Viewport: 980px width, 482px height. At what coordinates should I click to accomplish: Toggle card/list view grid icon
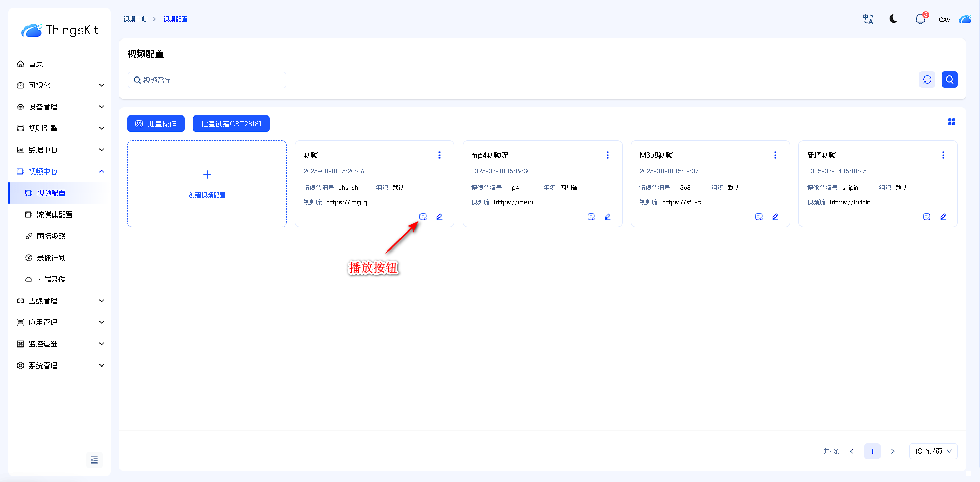coord(952,122)
